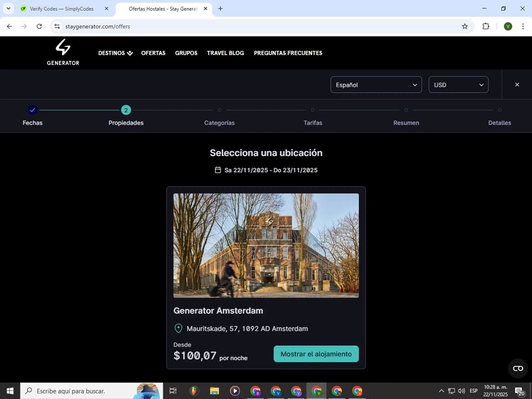Open the GRUPOS menu item

[186, 53]
